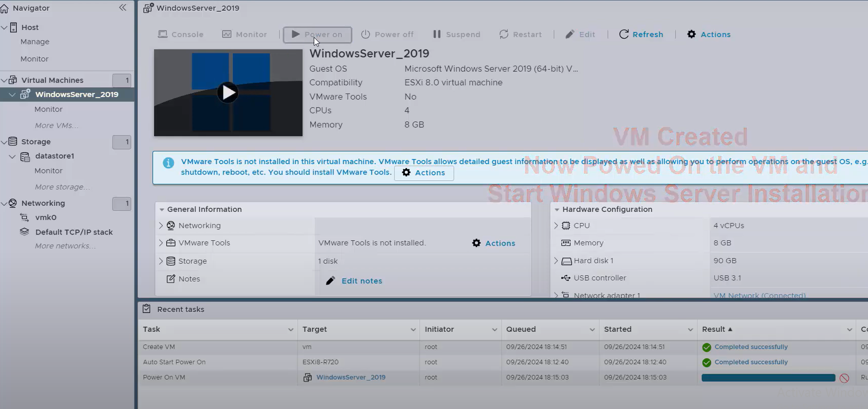Click Edit notes link
This screenshot has height=409, width=868.
[362, 281]
